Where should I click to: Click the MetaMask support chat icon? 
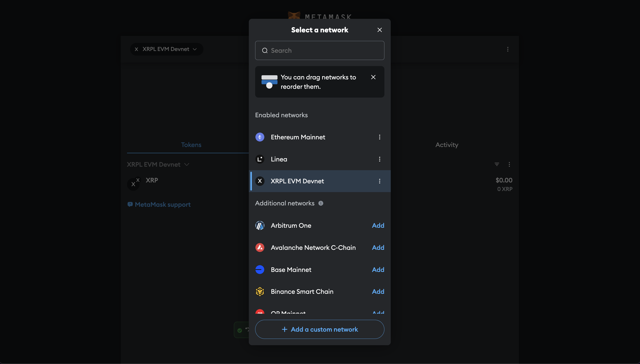click(130, 205)
